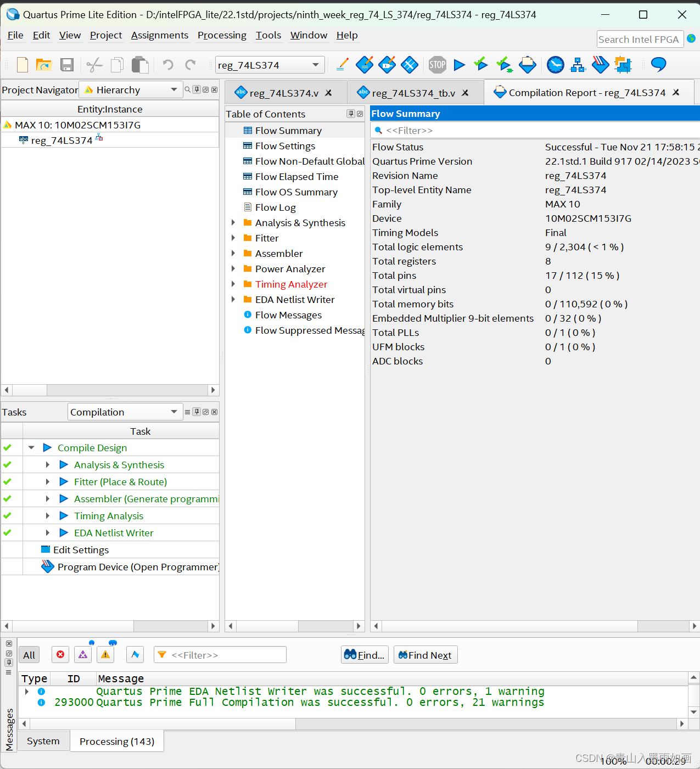700x769 pixels.
Task: Save with the floppy disk icon
Action: 67,65
